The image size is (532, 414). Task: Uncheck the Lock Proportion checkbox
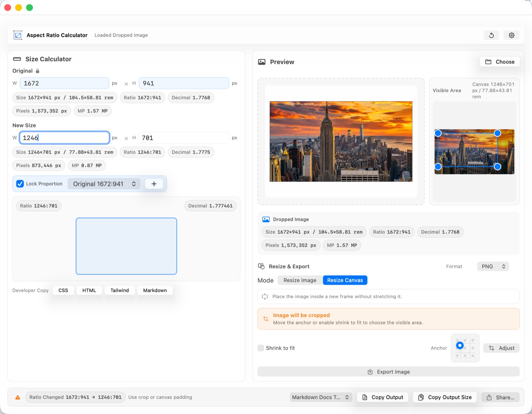tap(20, 184)
